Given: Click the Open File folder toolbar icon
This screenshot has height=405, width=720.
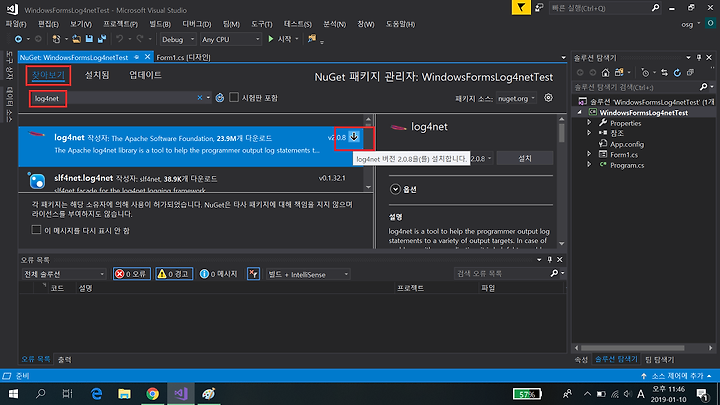Looking at the screenshot, I should point(77,39).
